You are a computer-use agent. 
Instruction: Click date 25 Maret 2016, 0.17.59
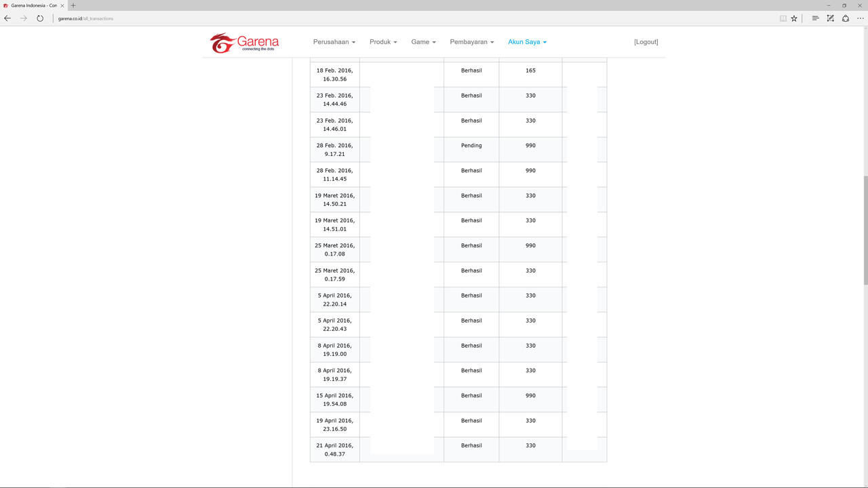(x=334, y=274)
